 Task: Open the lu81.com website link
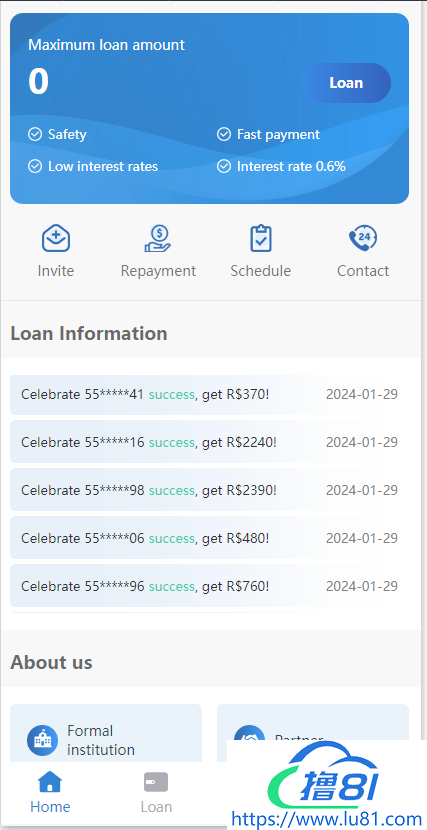(326, 820)
